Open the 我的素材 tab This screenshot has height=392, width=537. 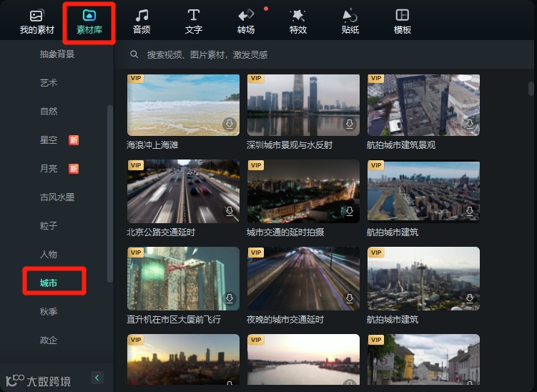click(37, 22)
